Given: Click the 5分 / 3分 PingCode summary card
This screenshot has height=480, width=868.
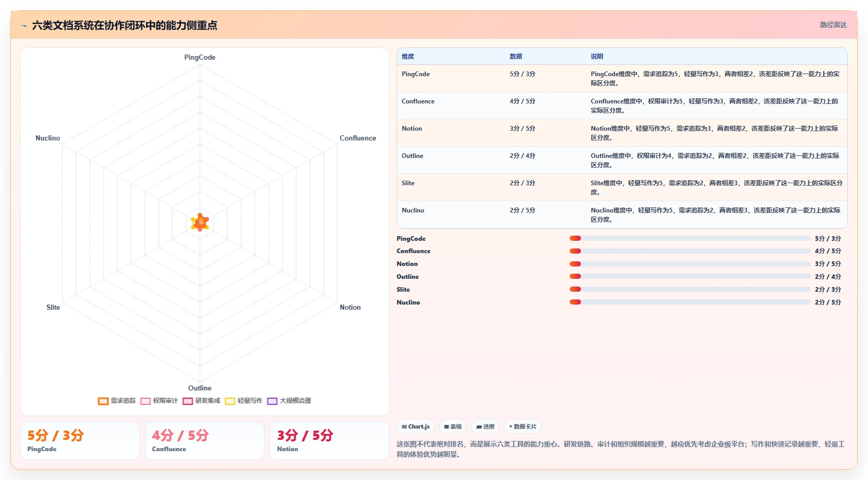Looking at the screenshot, I should [80, 440].
